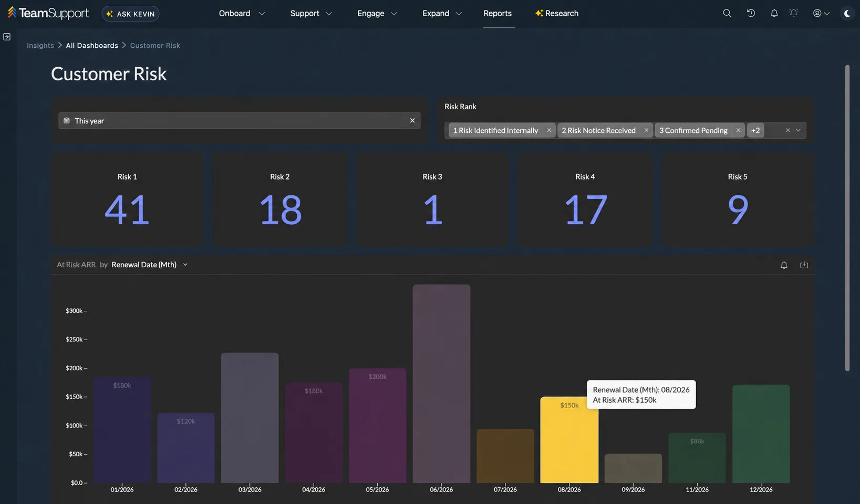Remove the 1 Risk Identified Internally chip
Image resolution: width=860 pixels, height=504 pixels.
click(549, 130)
